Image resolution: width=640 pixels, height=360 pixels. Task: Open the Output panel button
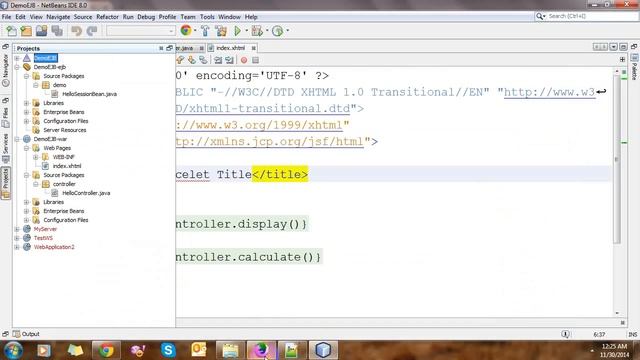26,334
